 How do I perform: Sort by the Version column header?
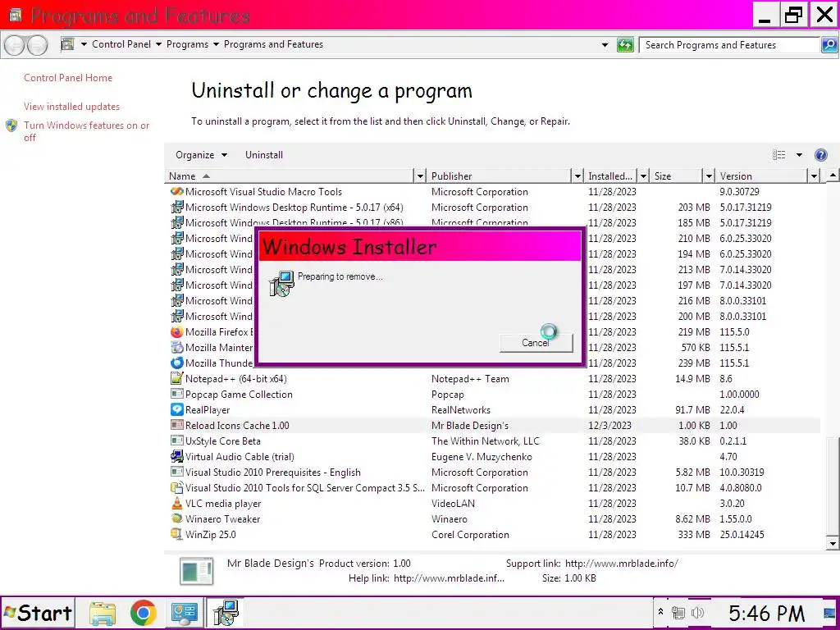(762, 176)
